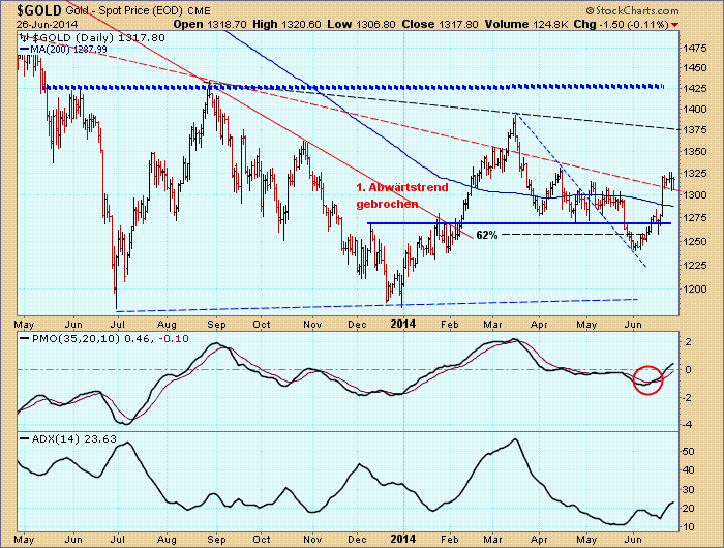Click the blue dotted resistance line
The image size is (724, 548).
[350, 87]
